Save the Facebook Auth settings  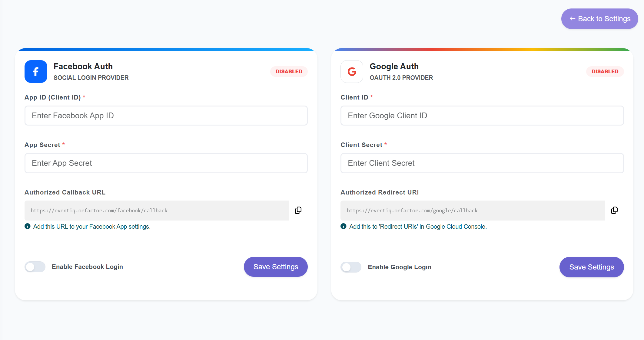pyautogui.click(x=276, y=267)
